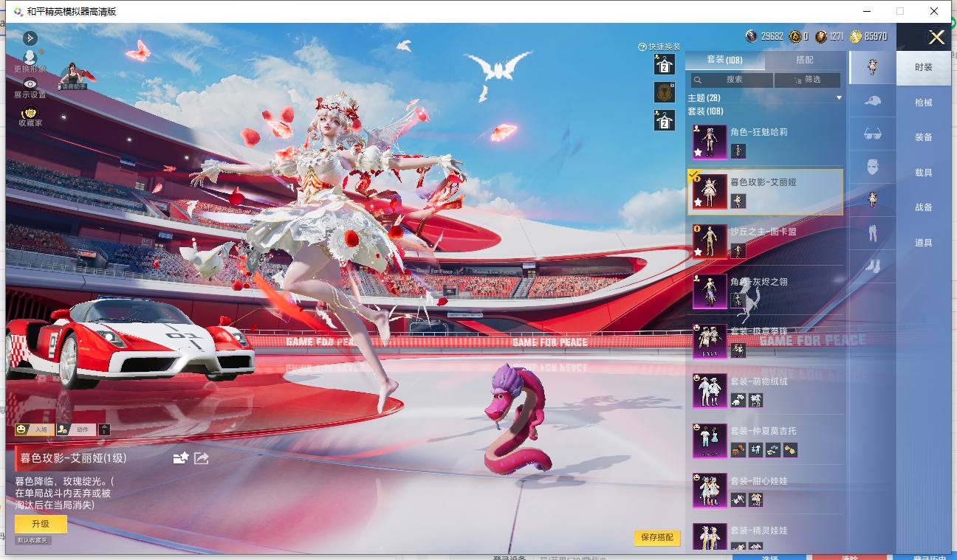Open the 筛选 filter dropdown
The width and height of the screenshot is (957, 560).
tap(807, 80)
